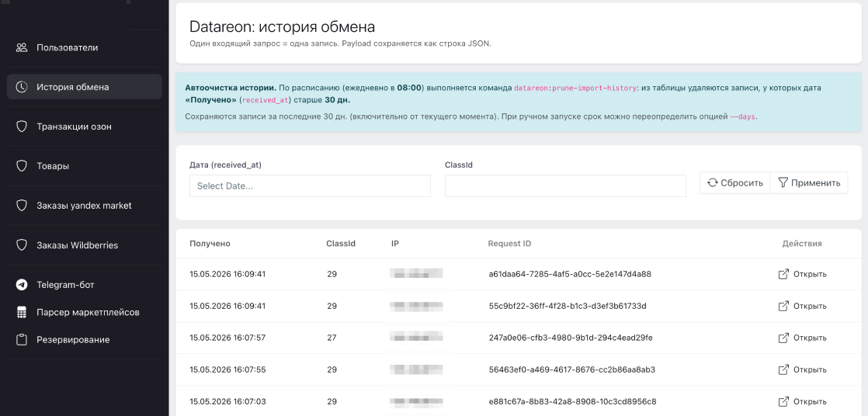Click request ID 55c9bf22-36ff-4f28-b1c3-d3ef3b61733d
The image size is (868, 416).
[568, 306]
